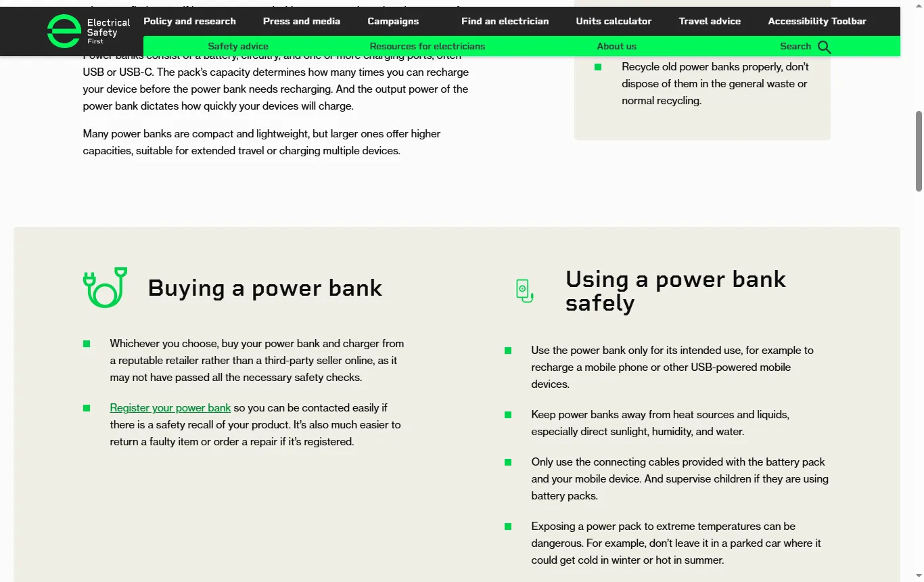Select Resources for electricians tab
The height and width of the screenshot is (582, 924).
tap(428, 46)
